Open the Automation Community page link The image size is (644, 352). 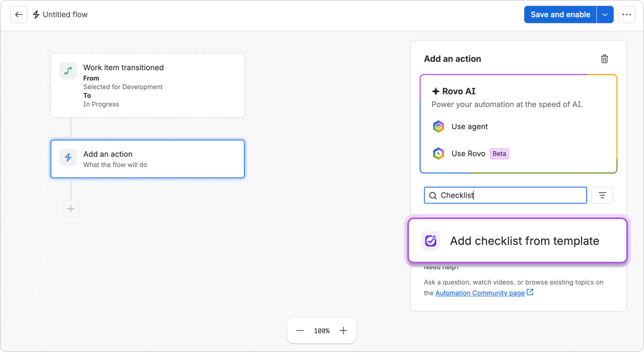coord(480,293)
